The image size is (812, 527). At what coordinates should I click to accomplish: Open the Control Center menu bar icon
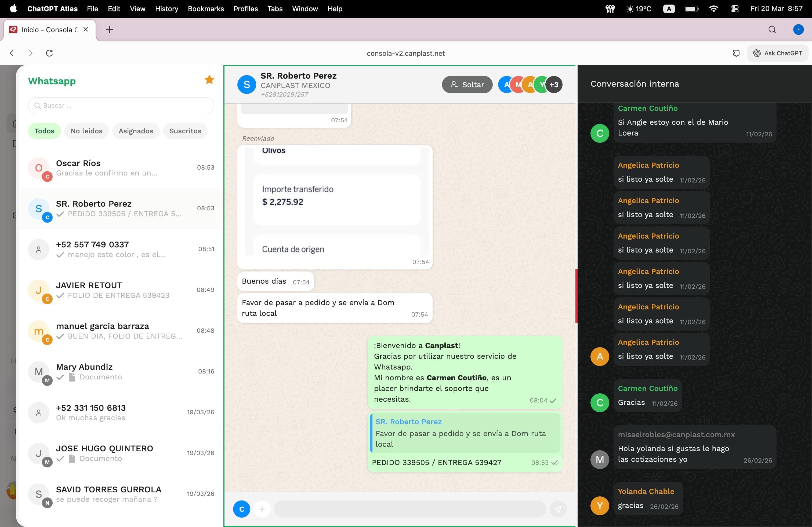(x=735, y=9)
